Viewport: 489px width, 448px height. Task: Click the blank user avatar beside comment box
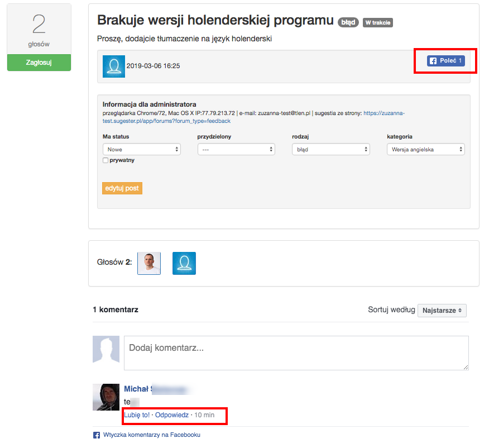click(x=106, y=349)
